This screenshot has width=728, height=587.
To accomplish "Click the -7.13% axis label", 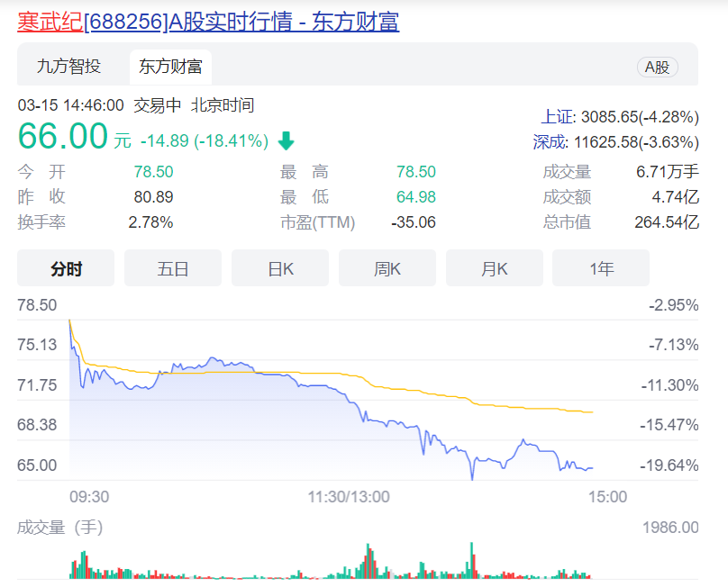I will (x=674, y=345).
